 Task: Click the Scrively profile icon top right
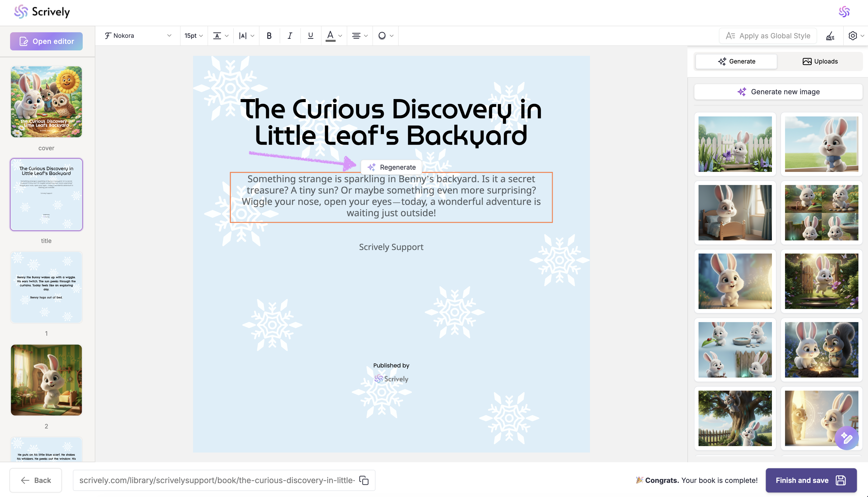[844, 12]
